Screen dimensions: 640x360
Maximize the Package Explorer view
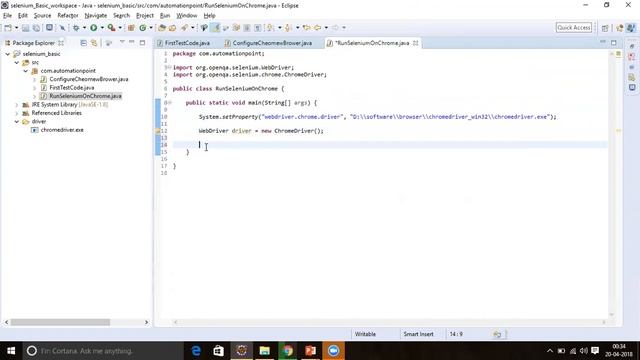pos(142,42)
